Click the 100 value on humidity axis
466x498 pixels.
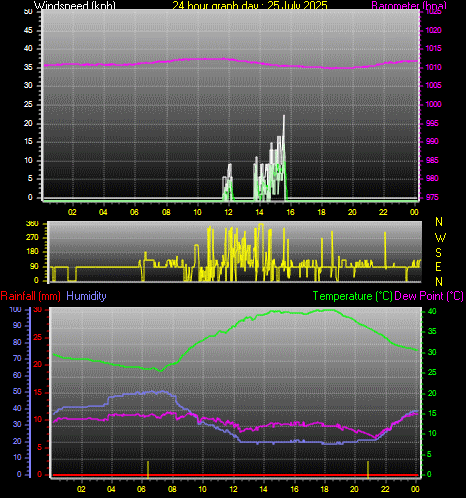[x=15, y=309]
